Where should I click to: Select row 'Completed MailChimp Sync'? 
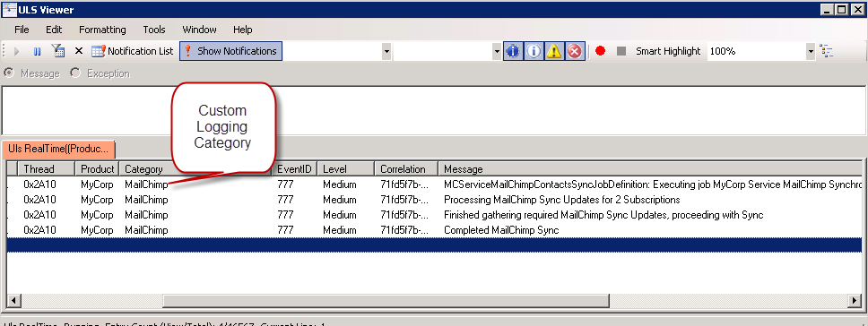click(435, 230)
